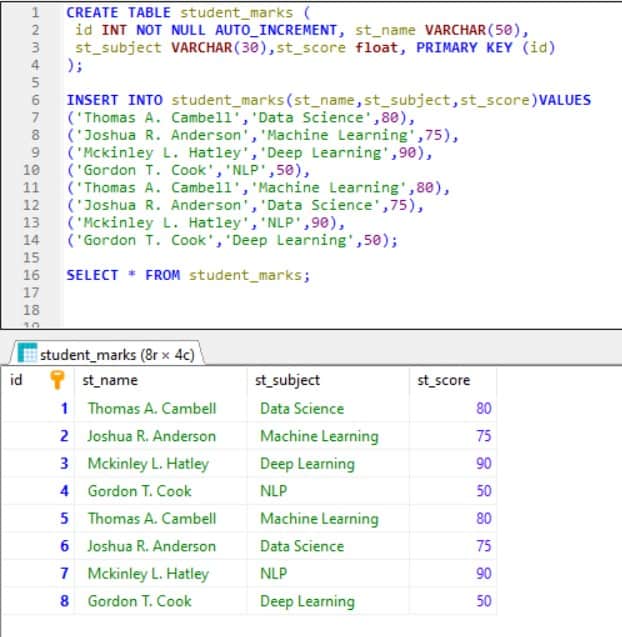Click line number 16 in the gutter

(x=31, y=275)
